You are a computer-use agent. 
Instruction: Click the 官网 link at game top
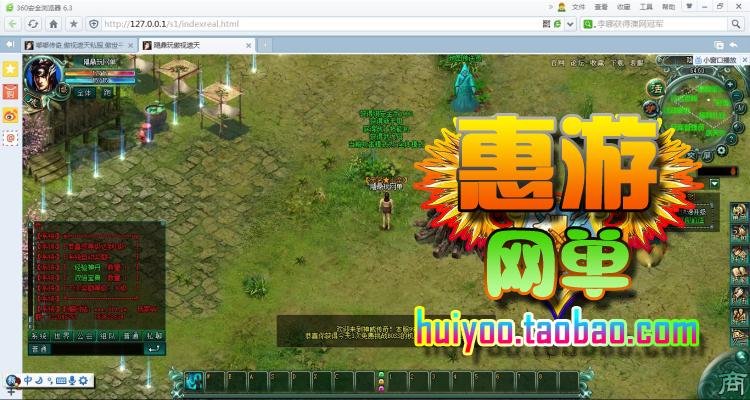tap(558, 63)
